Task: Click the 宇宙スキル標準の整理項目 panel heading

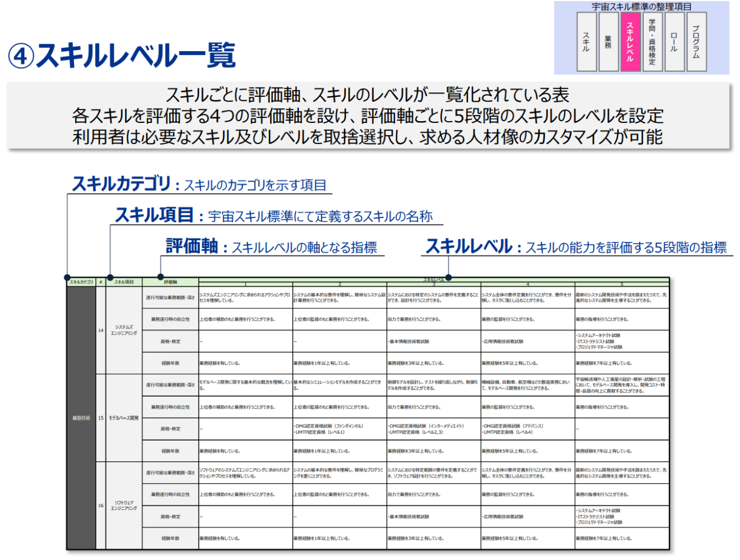Action: pos(641,7)
